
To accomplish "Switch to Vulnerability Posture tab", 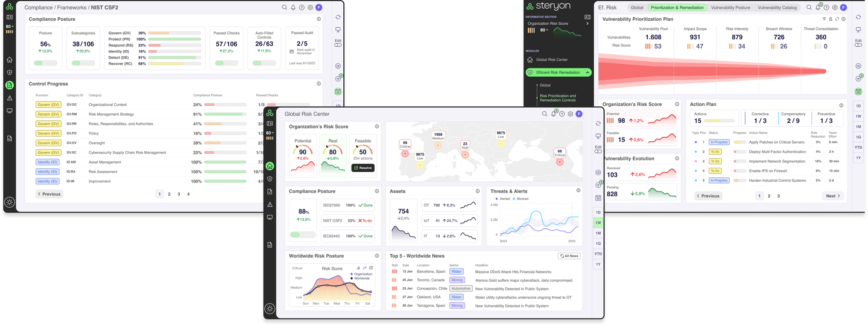I will click(x=730, y=7).
